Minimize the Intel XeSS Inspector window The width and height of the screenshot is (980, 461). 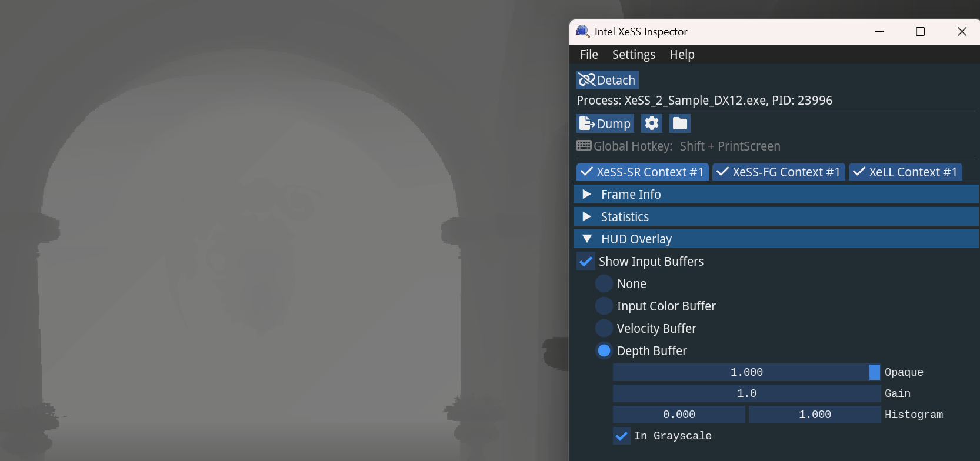(x=880, y=31)
